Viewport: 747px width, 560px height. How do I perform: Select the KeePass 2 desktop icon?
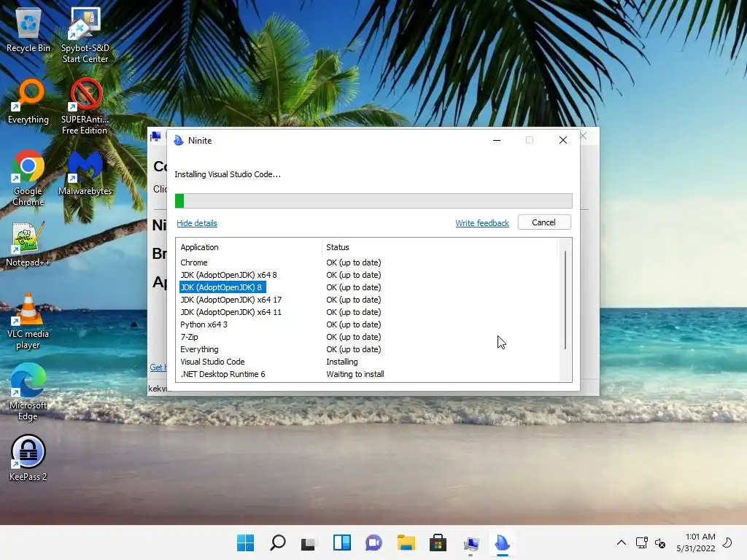tap(28, 458)
